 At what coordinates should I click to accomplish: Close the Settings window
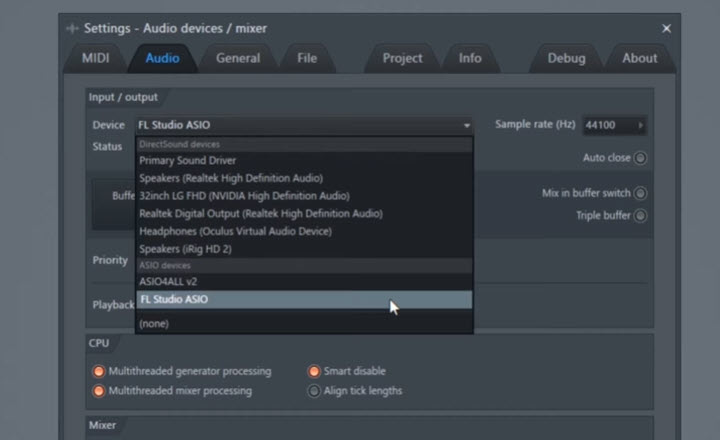click(x=666, y=28)
